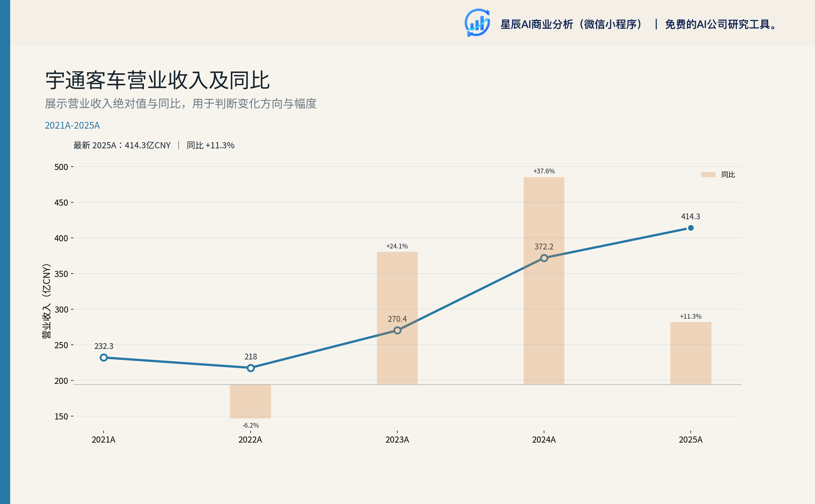The image size is (815, 504).
Task: Click the y-axis tick 500
Action: point(61,167)
